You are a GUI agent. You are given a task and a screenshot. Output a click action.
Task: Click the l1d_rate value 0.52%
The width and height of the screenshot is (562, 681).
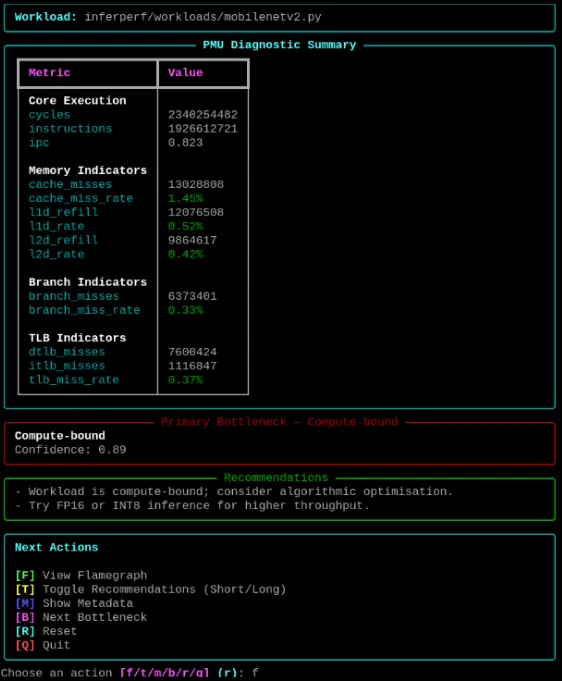(x=185, y=226)
